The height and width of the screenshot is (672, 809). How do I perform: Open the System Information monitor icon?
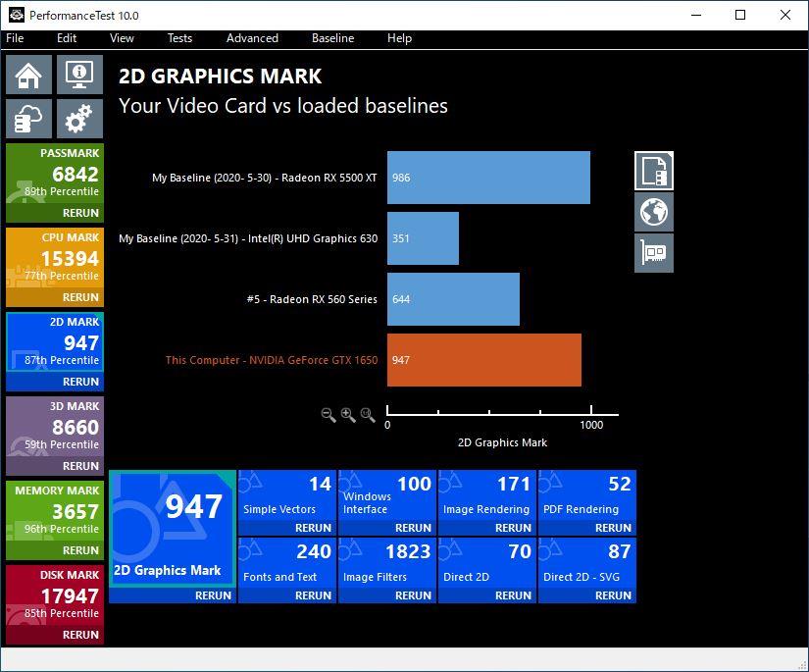point(79,75)
